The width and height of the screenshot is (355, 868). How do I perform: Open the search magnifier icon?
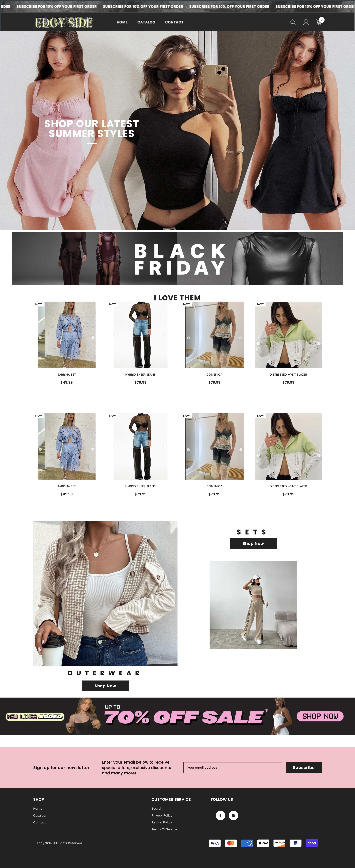[293, 22]
